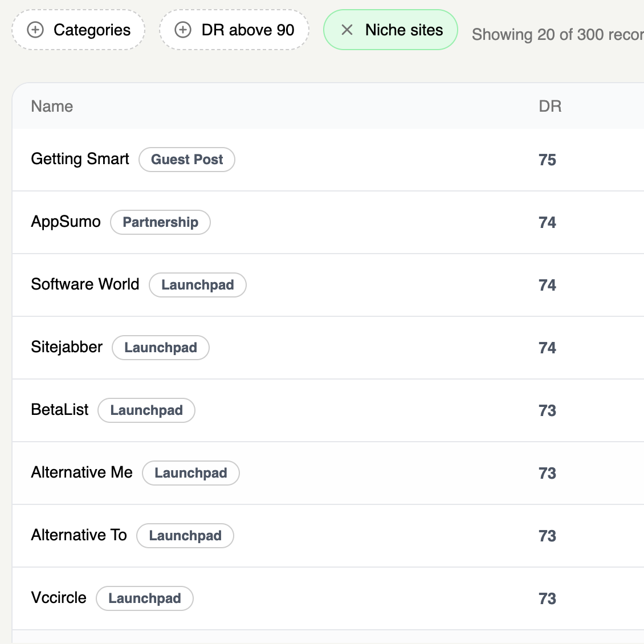The image size is (644, 644).
Task: Open the Sitejabber row
Action: pos(67,347)
